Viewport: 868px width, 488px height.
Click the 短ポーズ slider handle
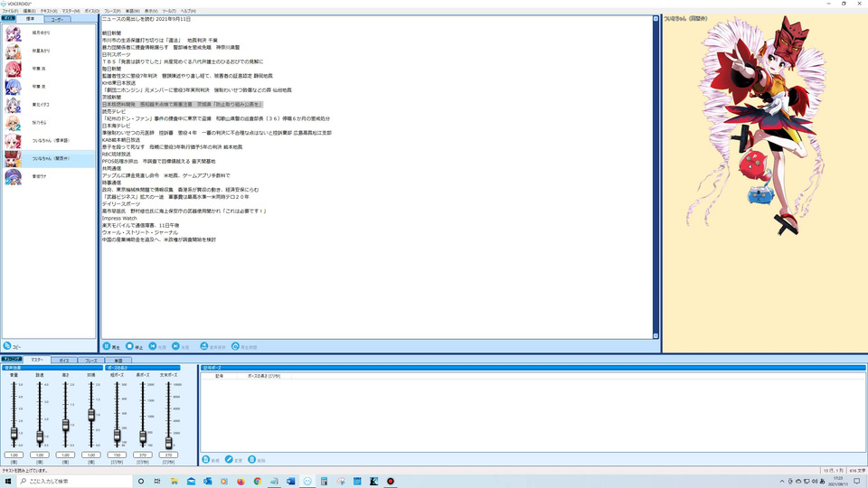tap(117, 436)
